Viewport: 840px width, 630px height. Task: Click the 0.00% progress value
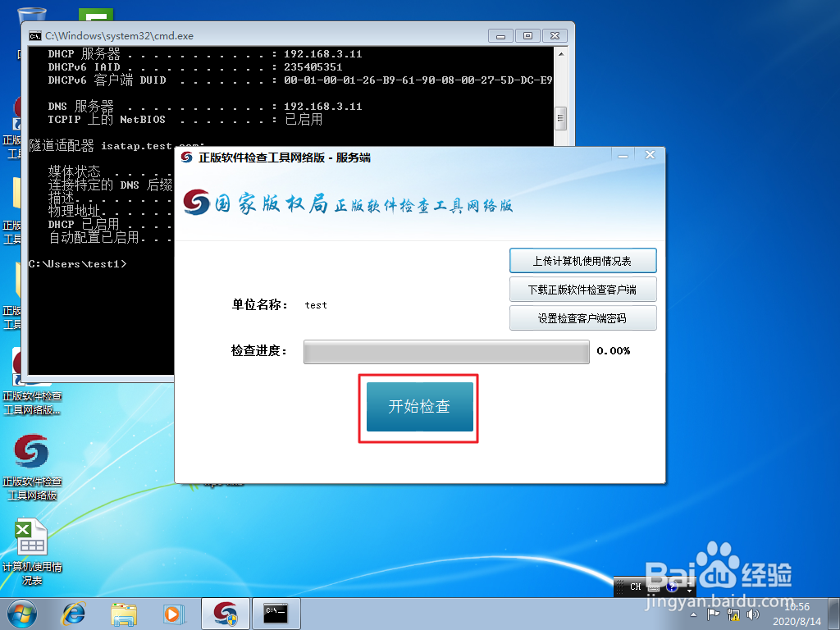[x=614, y=351]
